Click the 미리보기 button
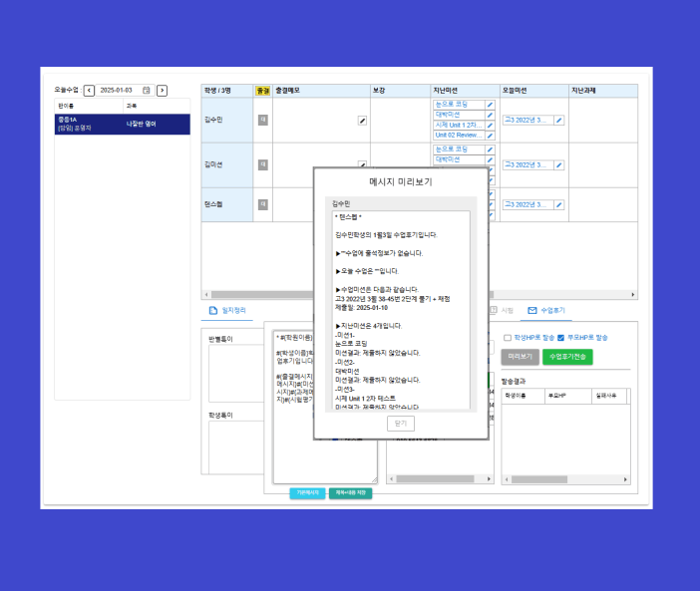The height and width of the screenshot is (591, 700). 521,357
